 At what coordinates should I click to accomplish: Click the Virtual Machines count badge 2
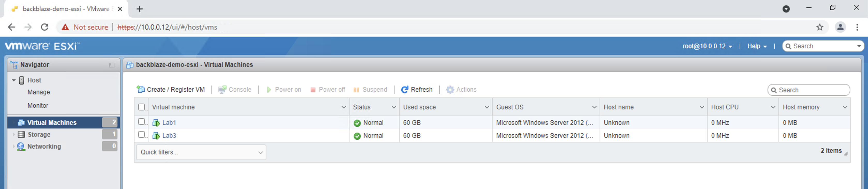tap(110, 122)
